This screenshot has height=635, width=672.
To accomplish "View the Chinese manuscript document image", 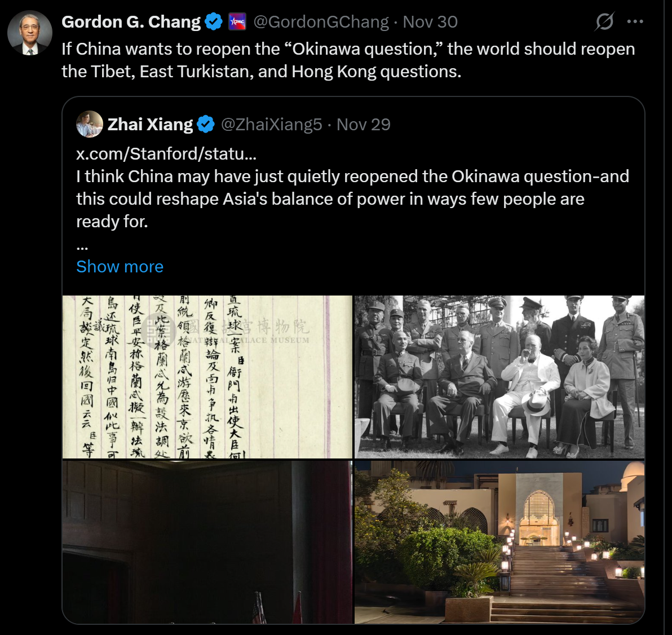I will coord(207,377).
